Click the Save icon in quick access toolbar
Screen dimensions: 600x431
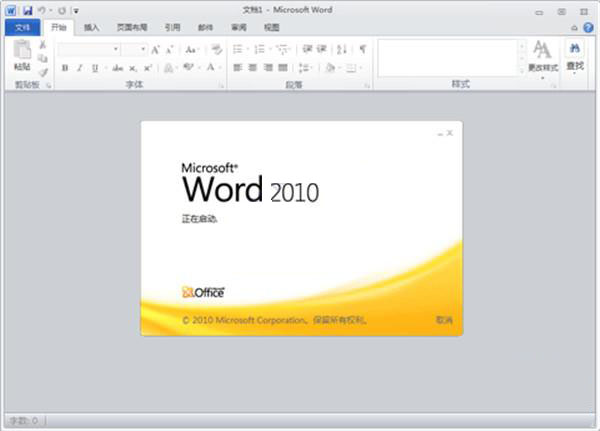pos(27,10)
